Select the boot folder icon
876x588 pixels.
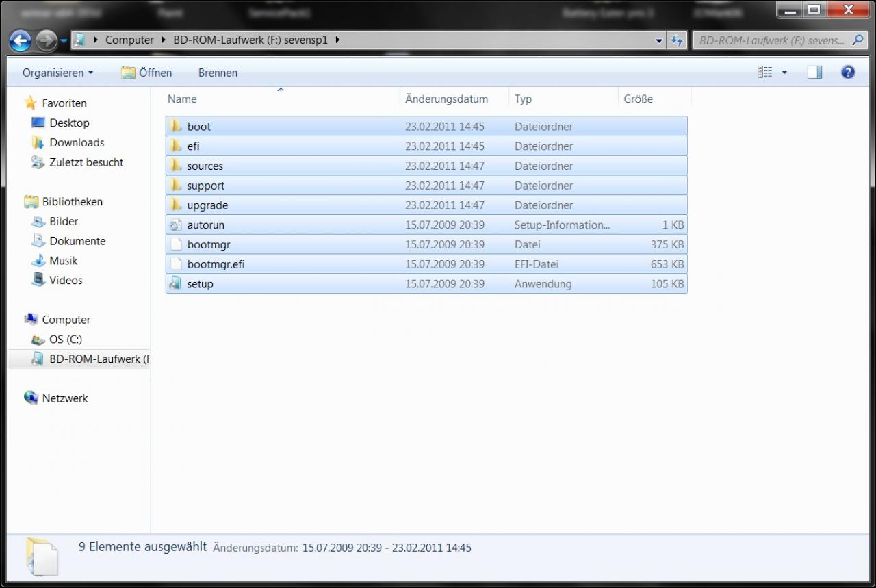[176, 126]
